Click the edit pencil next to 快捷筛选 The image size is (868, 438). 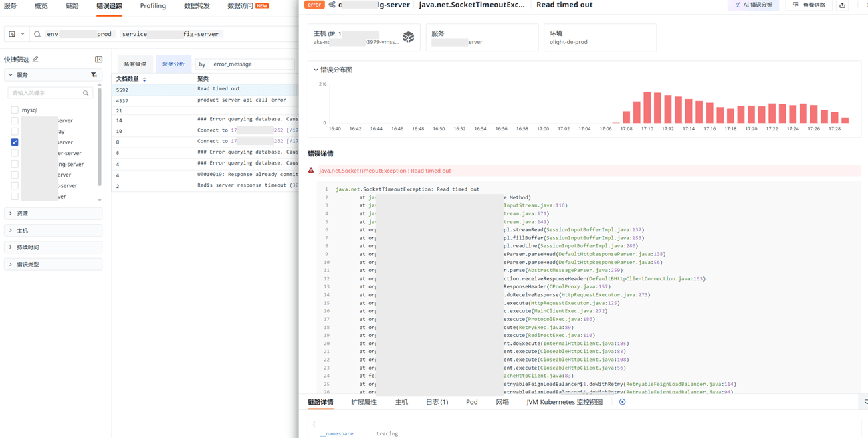pyautogui.click(x=36, y=60)
